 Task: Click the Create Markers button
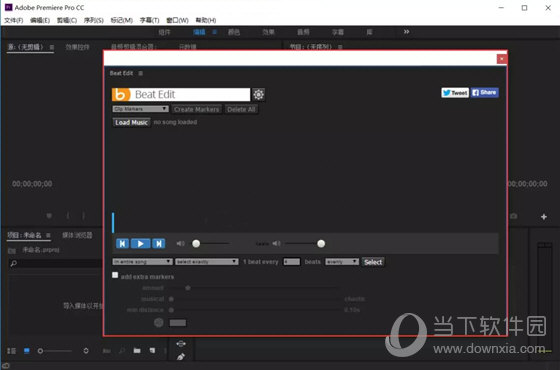pyautogui.click(x=196, y=109)
